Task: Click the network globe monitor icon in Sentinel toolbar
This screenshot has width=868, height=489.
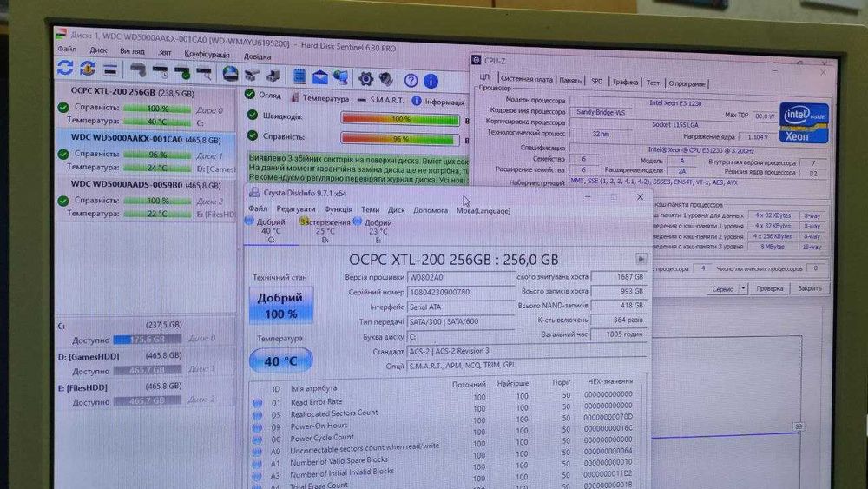Action: [341, 77]
